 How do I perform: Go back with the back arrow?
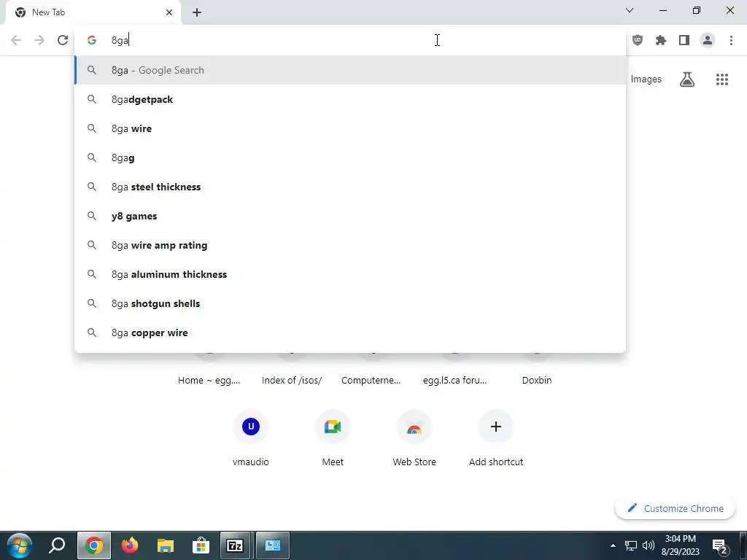(16, 40)
